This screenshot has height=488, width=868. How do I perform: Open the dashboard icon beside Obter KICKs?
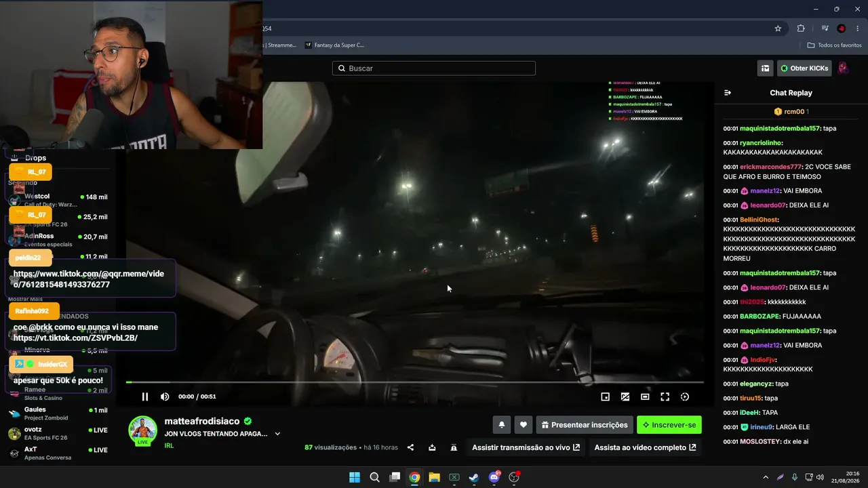coord(766,68)
